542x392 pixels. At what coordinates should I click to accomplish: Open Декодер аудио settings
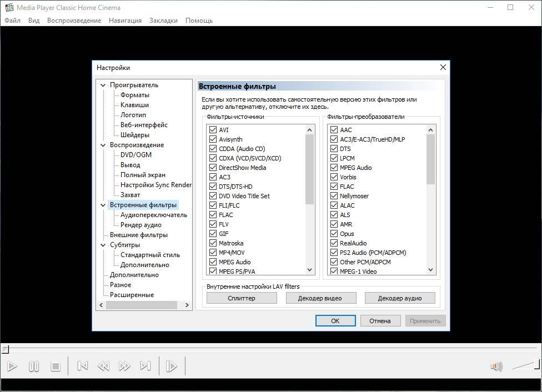(x=400, y=298)
